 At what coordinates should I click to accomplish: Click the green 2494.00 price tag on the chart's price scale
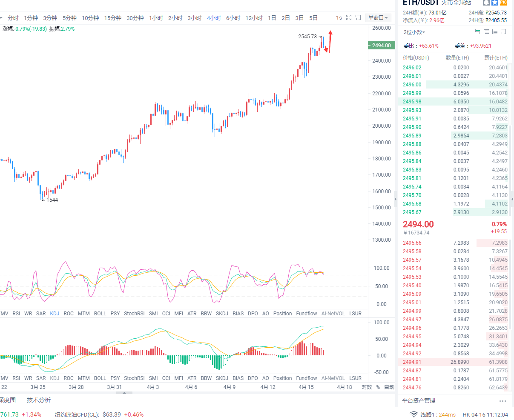(381, 46)
